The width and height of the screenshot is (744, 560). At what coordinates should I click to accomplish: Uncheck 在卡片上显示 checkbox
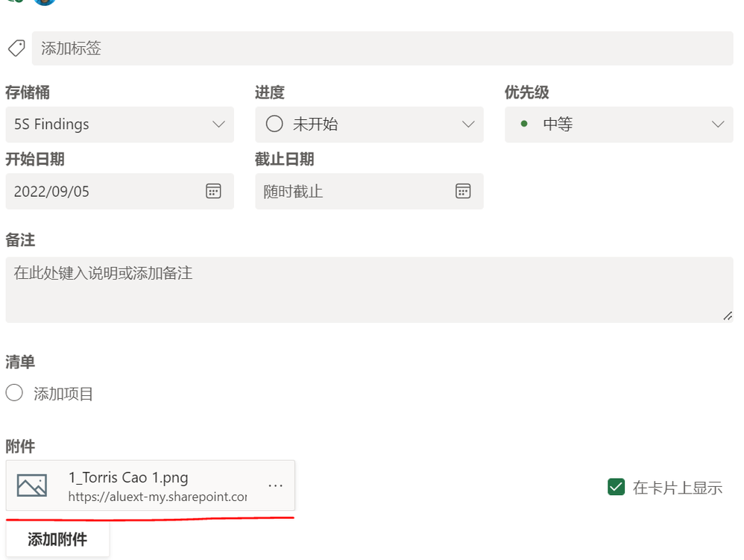[616, 487]
